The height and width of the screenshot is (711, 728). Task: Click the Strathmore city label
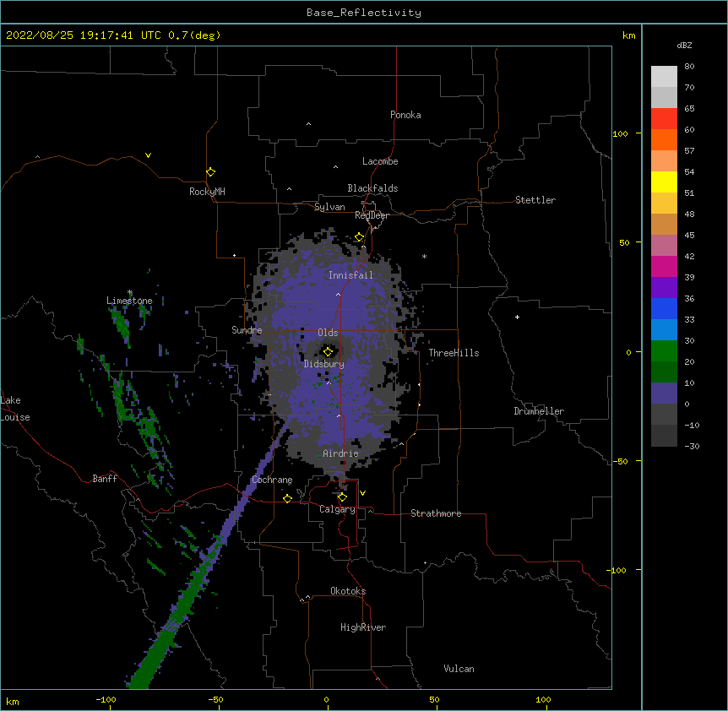click(x=436, y=513)
